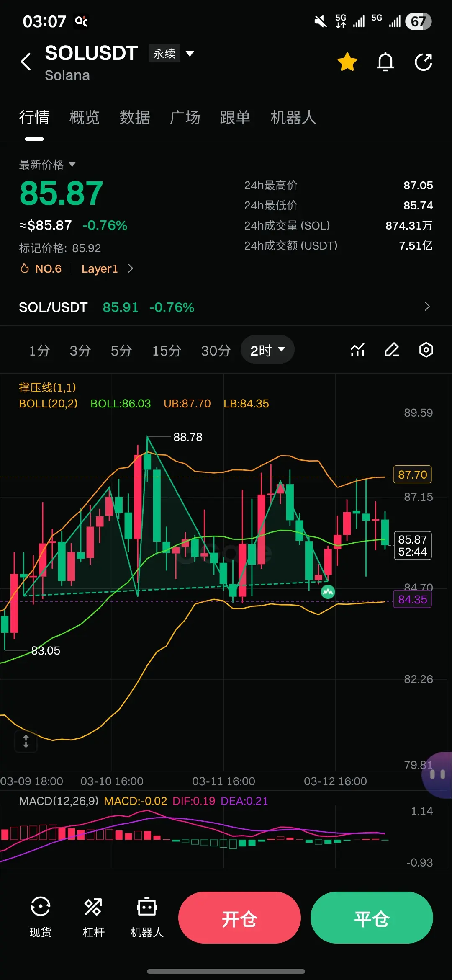The width and height of the screenshot is (452, 980).
Task: Open the Layer1 category link
Action: 108,268
